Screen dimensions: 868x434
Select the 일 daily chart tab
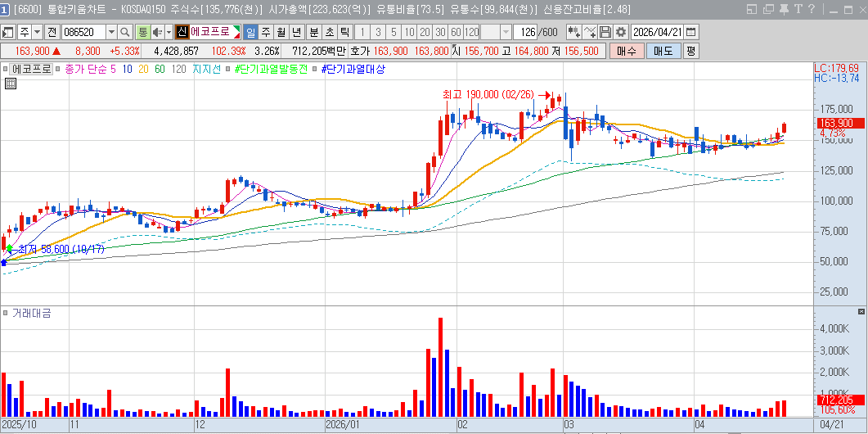pyautogui.click(x=251, y=32)
